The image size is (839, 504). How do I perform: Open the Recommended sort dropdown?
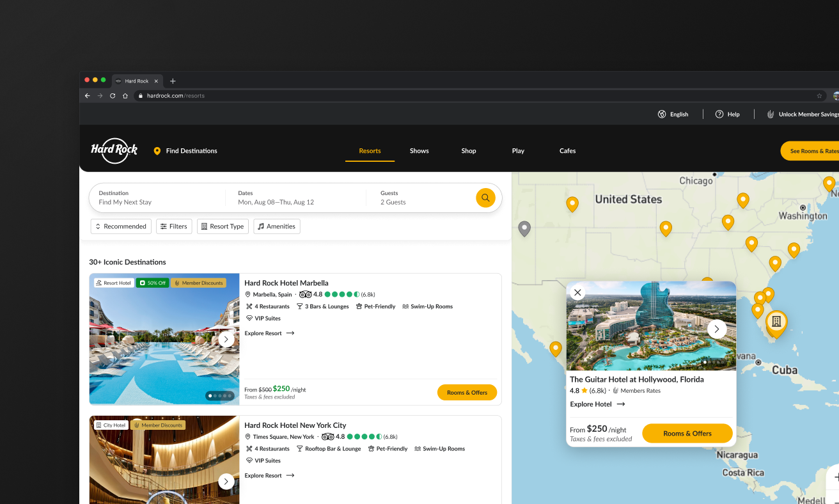coord(122,226)
